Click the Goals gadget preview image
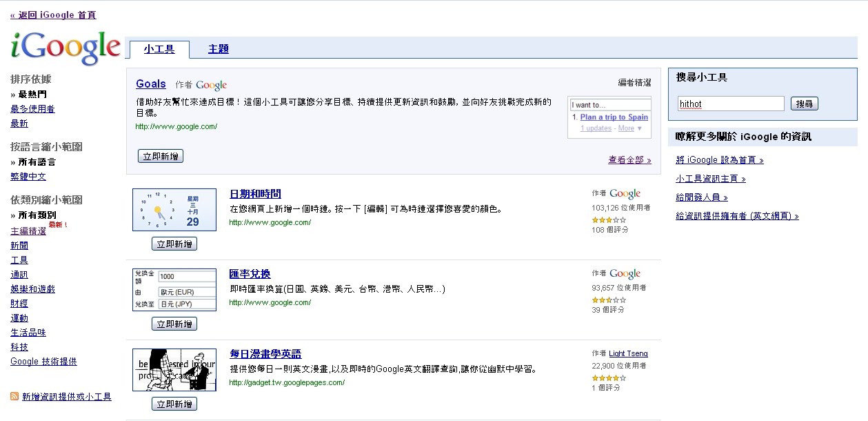This screenshot has width=868, height=421. 609,117
